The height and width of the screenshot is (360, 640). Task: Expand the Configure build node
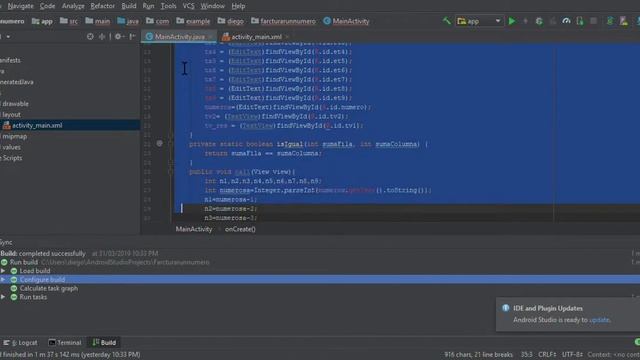(x=3, y=280)
